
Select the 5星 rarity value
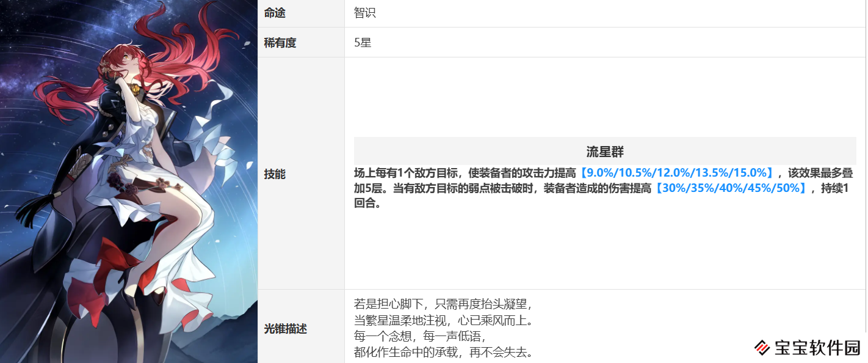click(x=363, y=43)
